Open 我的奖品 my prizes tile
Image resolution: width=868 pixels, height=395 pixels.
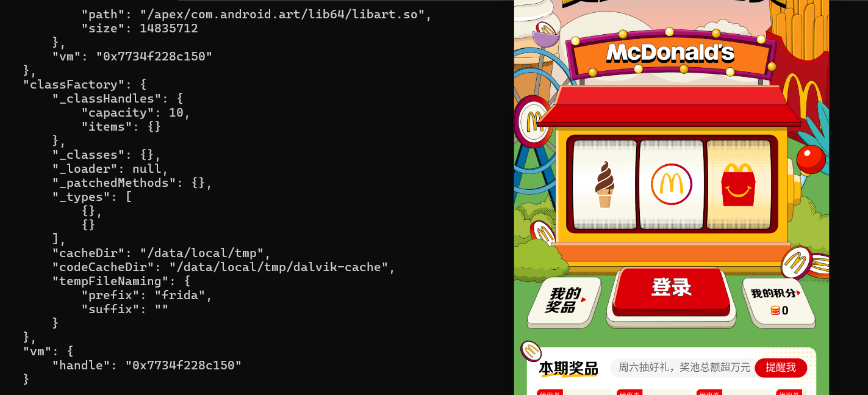coord(563,300)
